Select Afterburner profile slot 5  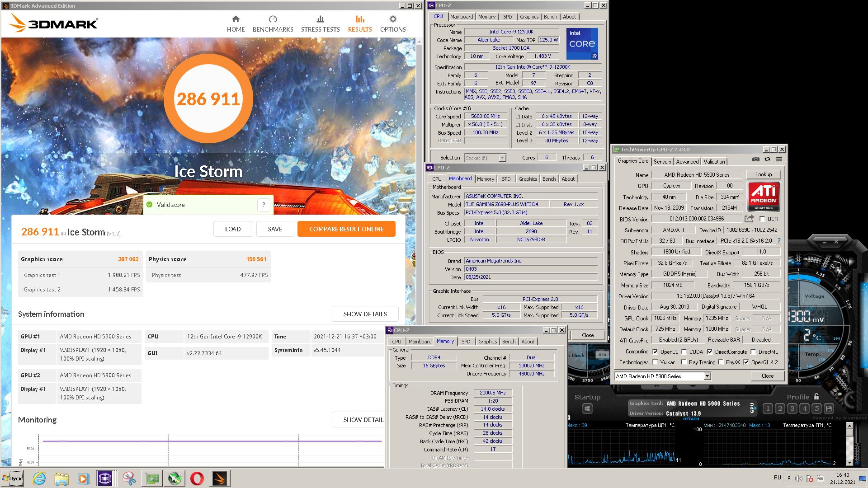click(816, 408)
